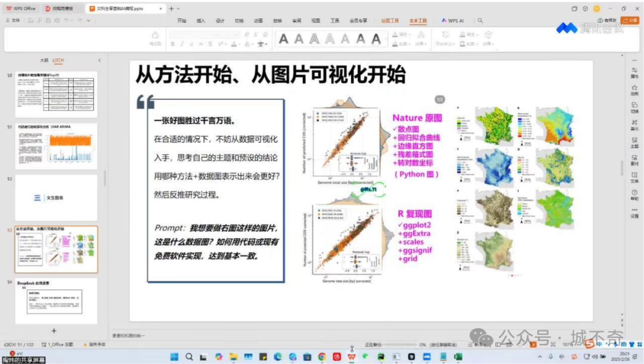Switch to the 开始 ribbon tab

coord(181,20)
